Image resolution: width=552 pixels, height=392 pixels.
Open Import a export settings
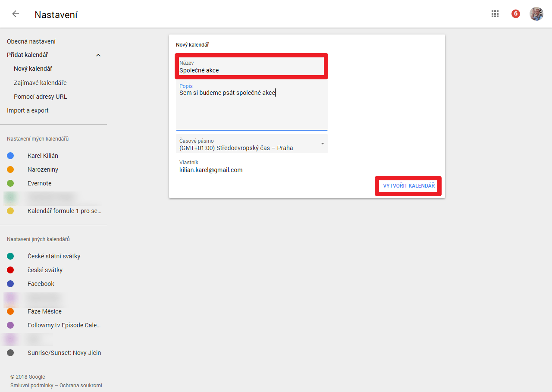[x=28, y=110]
